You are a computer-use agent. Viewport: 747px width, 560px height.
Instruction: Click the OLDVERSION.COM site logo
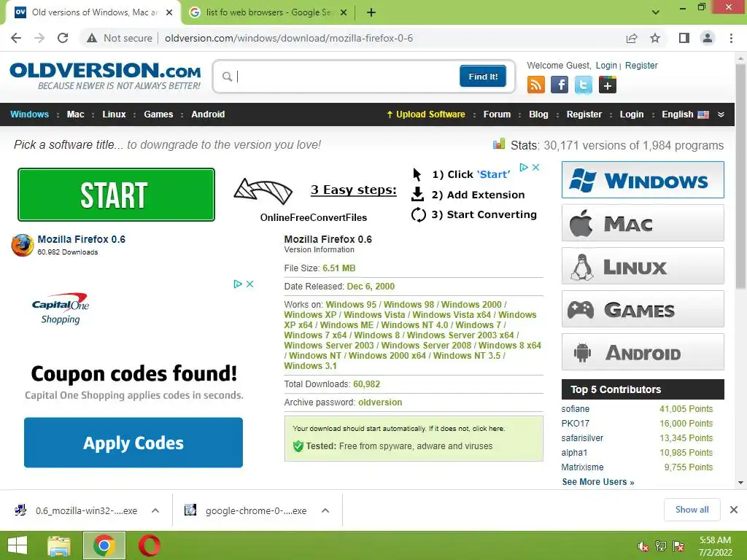(105, 76)
